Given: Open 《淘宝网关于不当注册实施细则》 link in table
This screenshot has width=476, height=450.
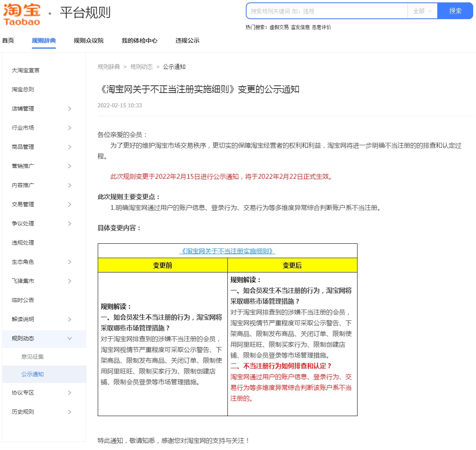Looking at the screenshot, I should tap(227, 251).
